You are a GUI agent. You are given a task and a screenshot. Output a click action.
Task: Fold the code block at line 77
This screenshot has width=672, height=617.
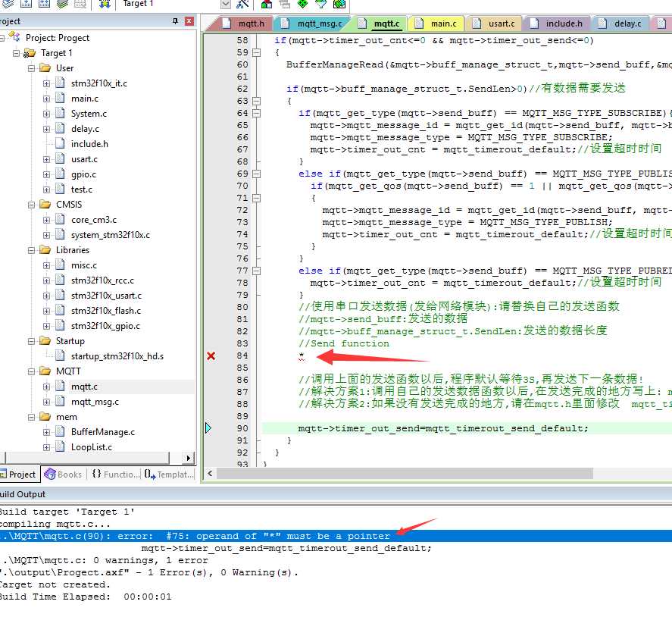click(x=256, y=271)
